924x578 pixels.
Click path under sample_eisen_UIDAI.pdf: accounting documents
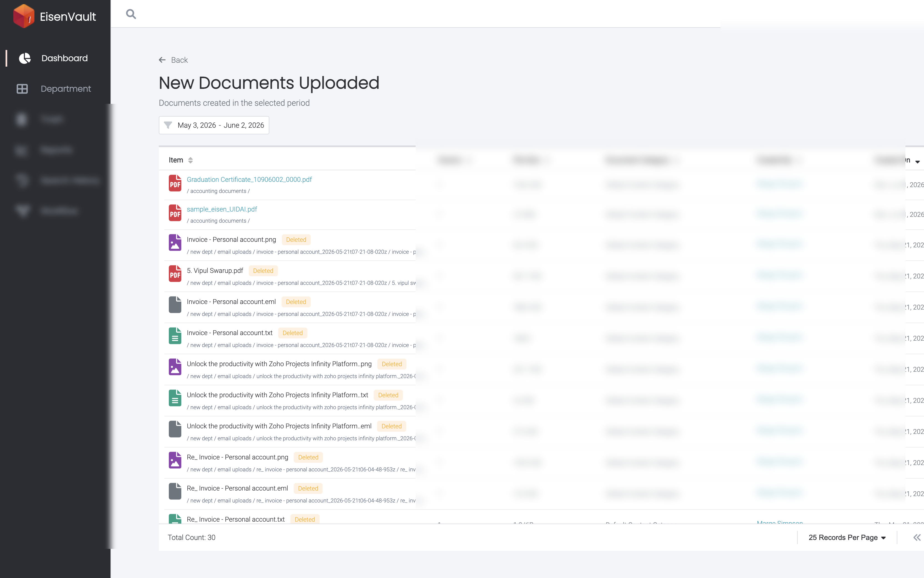pos(218,221)
